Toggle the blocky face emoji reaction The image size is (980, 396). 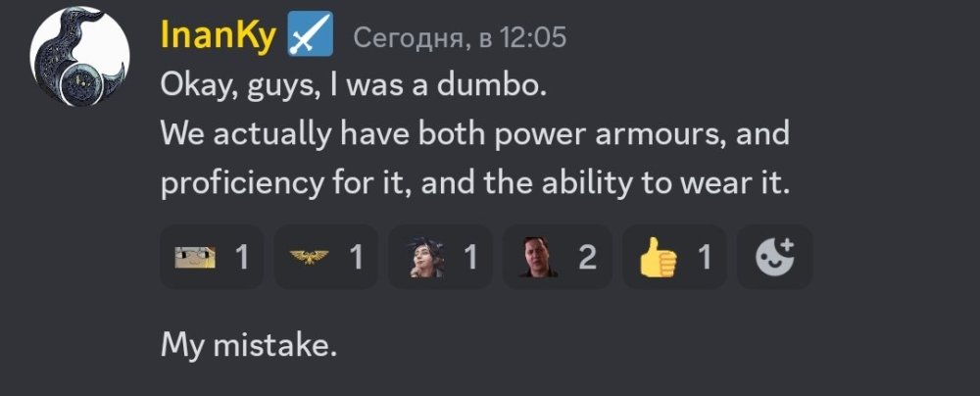[x=212, y=257]
